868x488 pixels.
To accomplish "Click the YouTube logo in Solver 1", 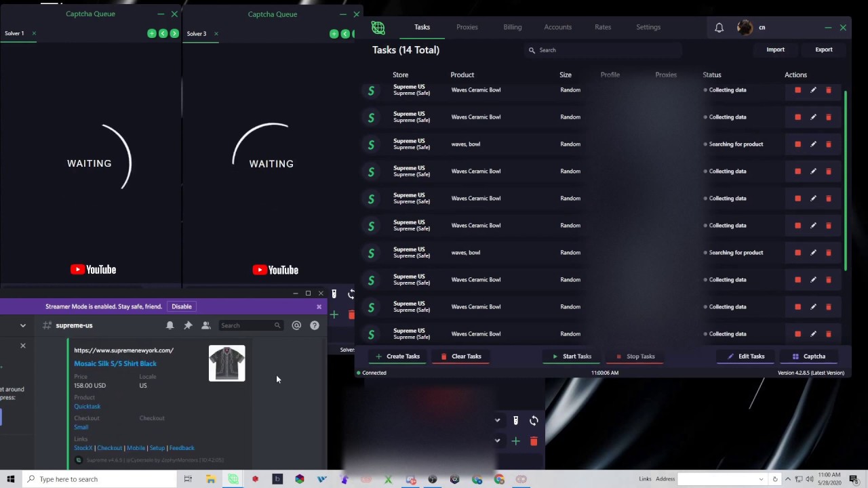I will [x=93, y=270].
